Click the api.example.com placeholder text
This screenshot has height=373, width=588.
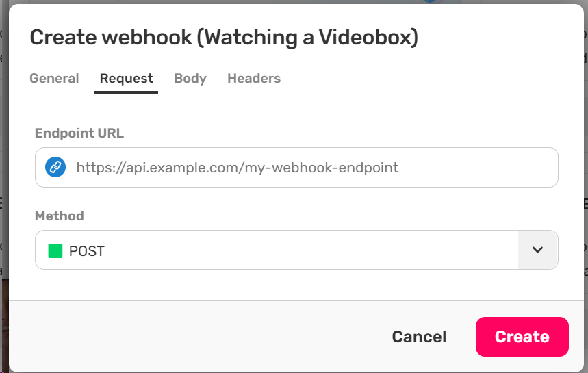tap(237, 167)
